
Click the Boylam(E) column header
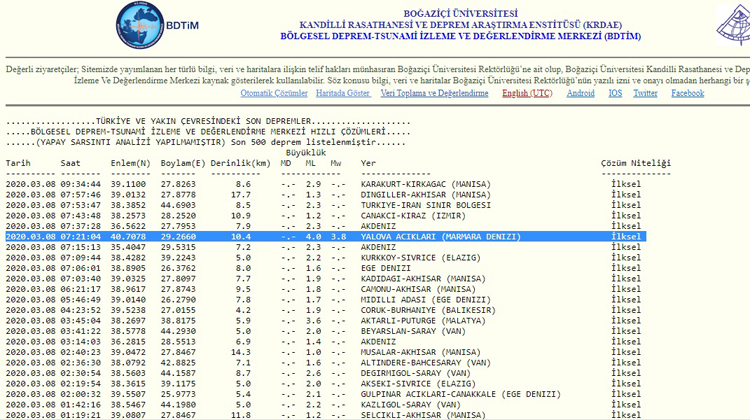point(183,163)
